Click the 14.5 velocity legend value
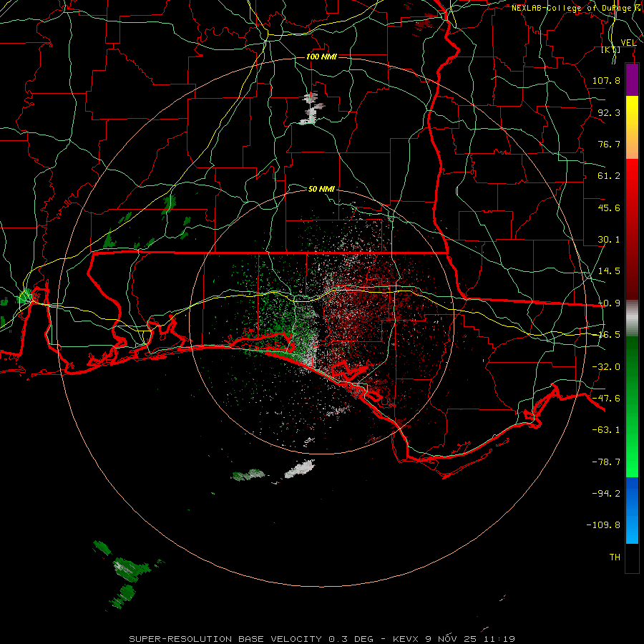Image resolution: width=644 pixels, height=644 pixels. click(x=609, y=271)
